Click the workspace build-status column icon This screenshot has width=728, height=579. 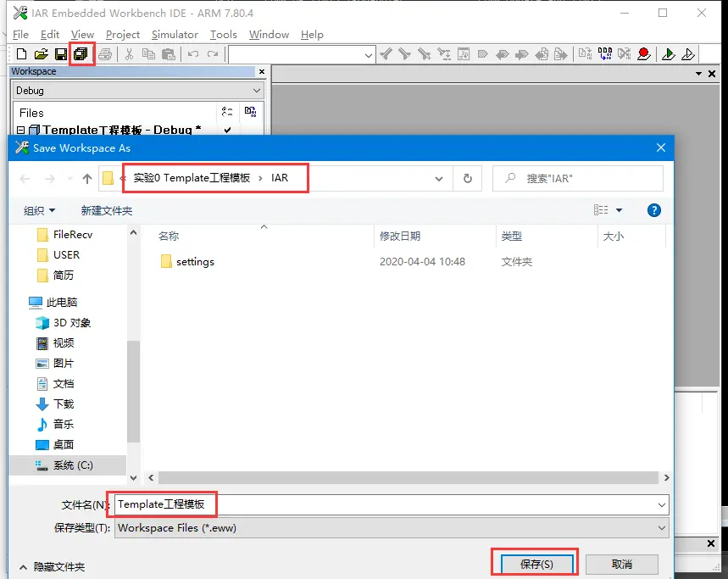pyautogui.click(x=250, y=111)
